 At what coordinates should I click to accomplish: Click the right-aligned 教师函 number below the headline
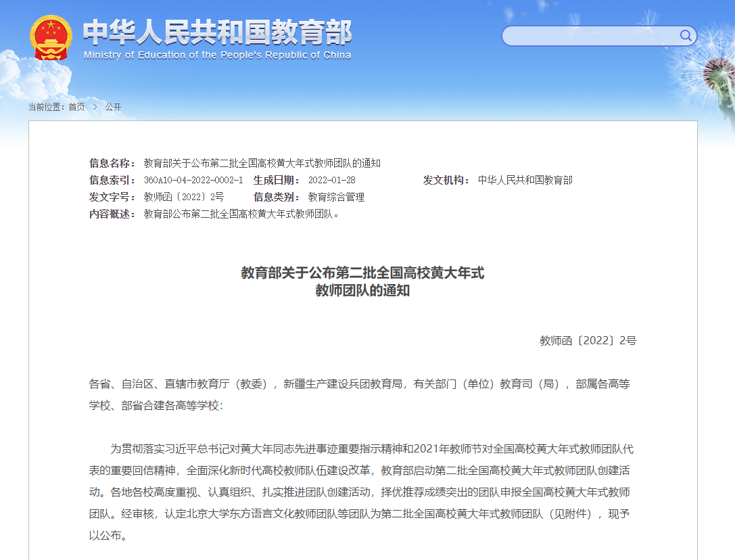pos(588,341)
